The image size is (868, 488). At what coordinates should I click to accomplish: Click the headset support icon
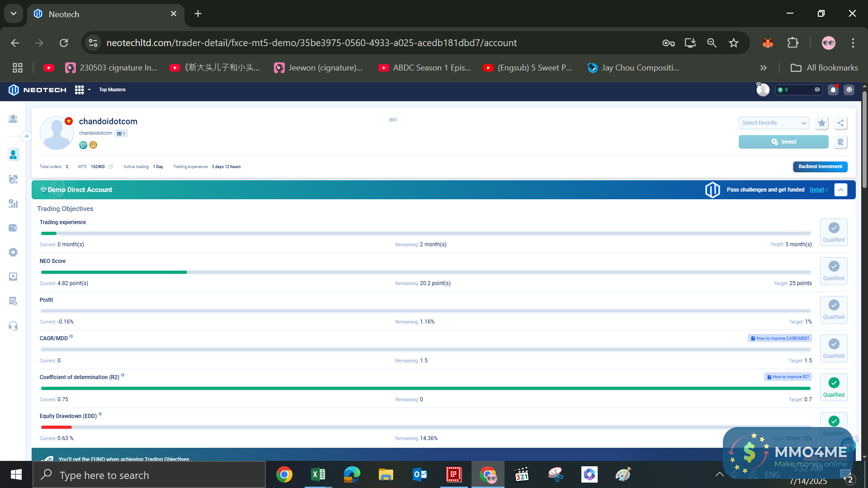point(13,326)
